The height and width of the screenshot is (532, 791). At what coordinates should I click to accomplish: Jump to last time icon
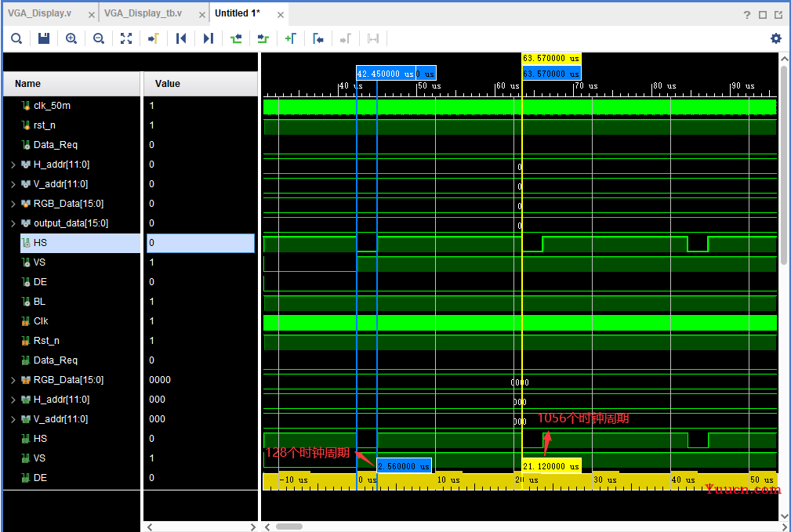(209, 39)
